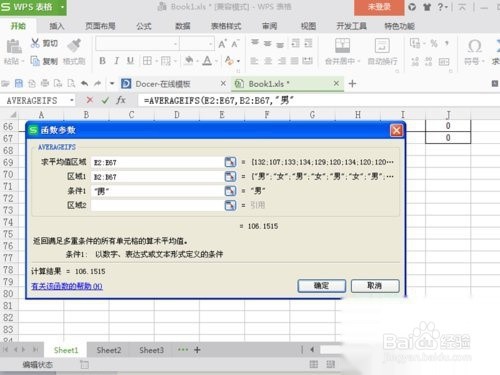Click the 确定 button in dialog
This screenshot has height=375, width=500.
click(322, 286)
